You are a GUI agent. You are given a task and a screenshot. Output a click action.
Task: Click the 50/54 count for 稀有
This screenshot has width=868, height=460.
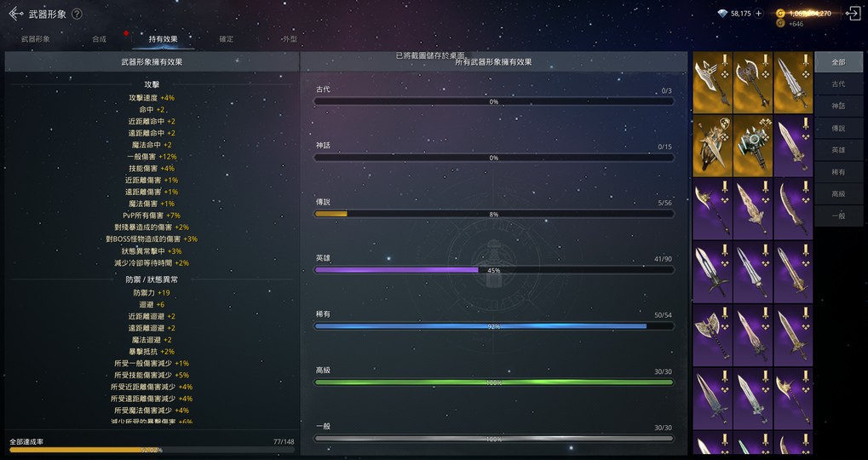pos(663,315)
